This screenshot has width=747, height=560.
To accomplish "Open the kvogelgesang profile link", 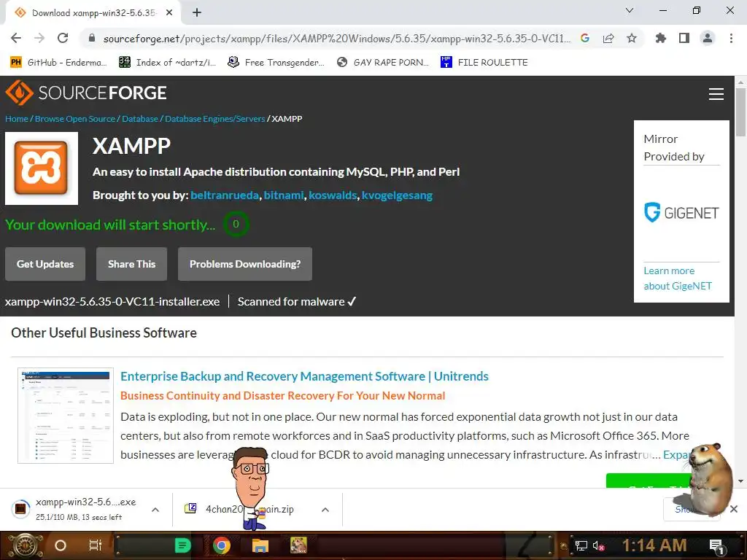I will [397, 195].
